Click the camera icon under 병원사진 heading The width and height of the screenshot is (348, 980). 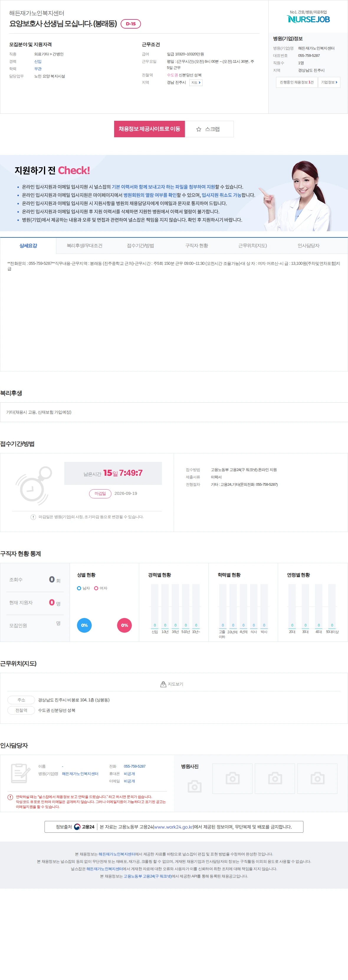(195, 786)
